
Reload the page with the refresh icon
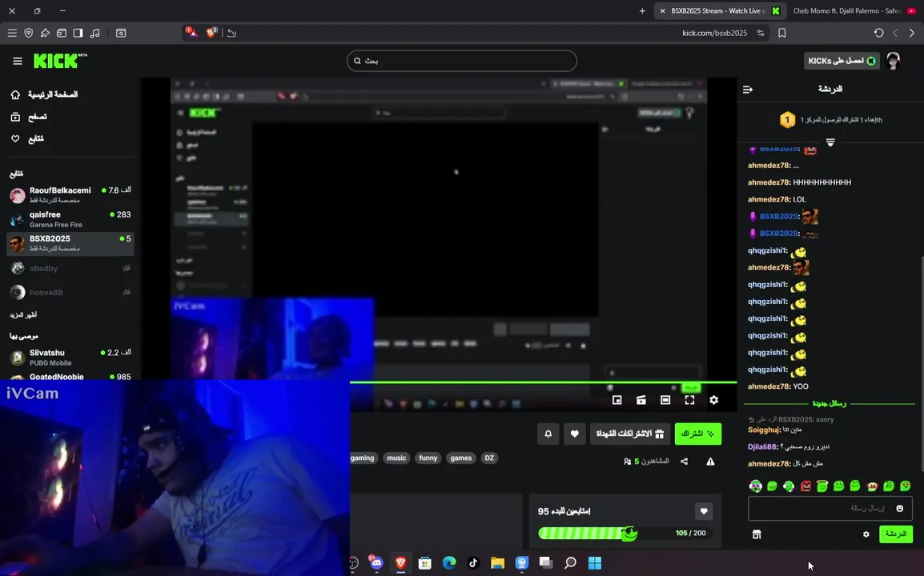tap(878, 33)
